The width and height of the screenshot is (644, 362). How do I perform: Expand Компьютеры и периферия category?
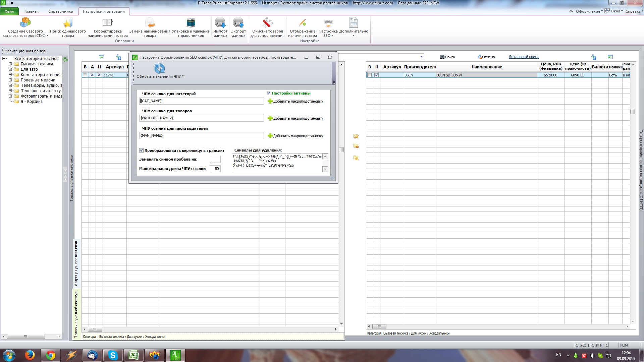(10, 75)
